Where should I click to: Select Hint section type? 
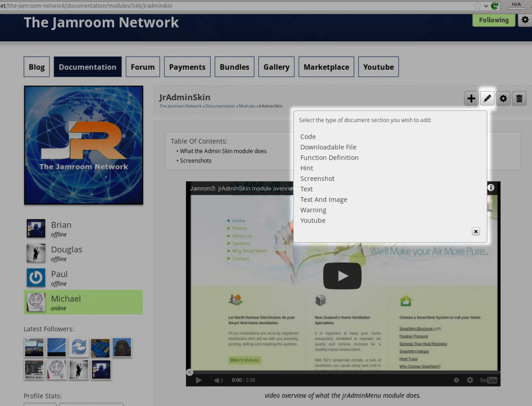coord(307,168)
